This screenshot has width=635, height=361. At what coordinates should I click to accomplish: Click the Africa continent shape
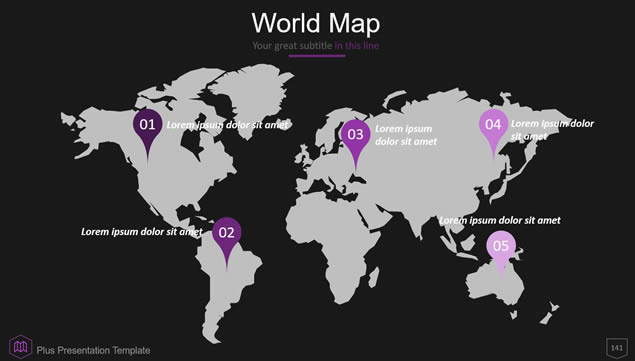click(x=336, y=243)
